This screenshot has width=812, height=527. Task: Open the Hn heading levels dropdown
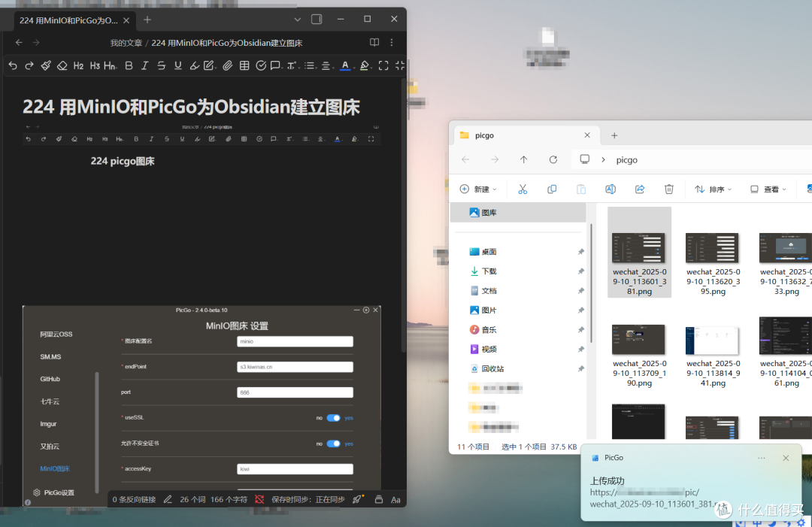click(x=110, y=65)
